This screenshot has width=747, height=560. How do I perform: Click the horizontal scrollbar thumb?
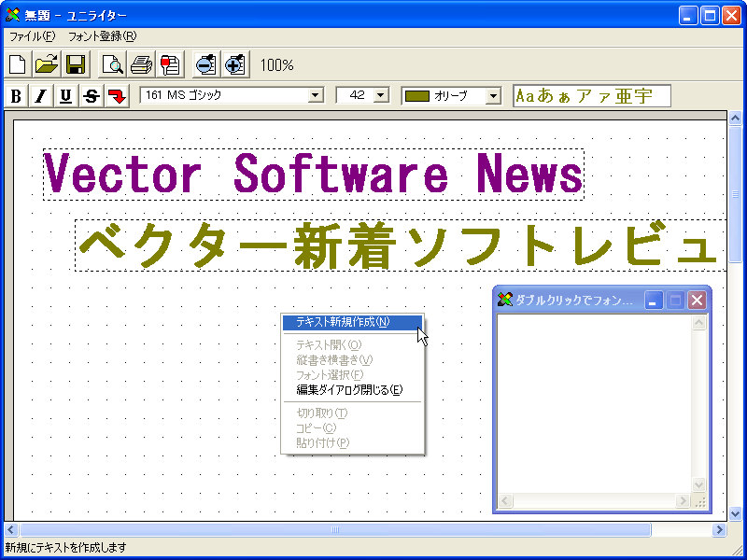tap(335, 529)
